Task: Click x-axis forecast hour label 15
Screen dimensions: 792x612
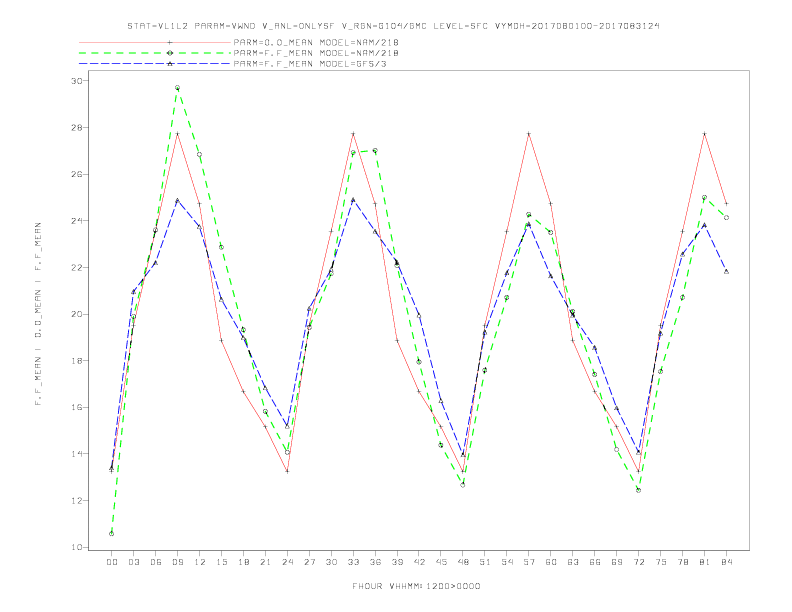Action: tap(221, 562)
